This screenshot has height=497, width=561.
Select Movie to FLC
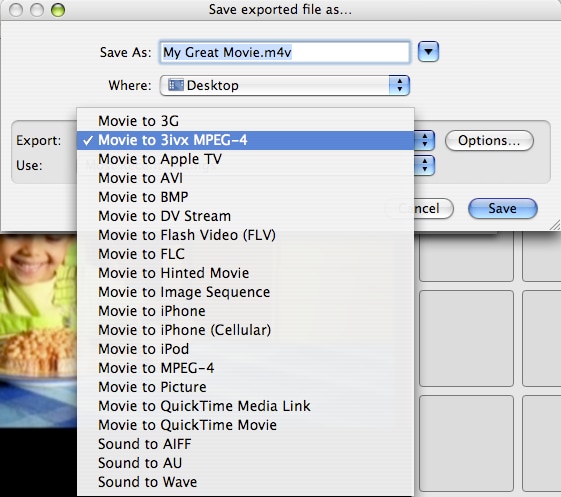245,254
